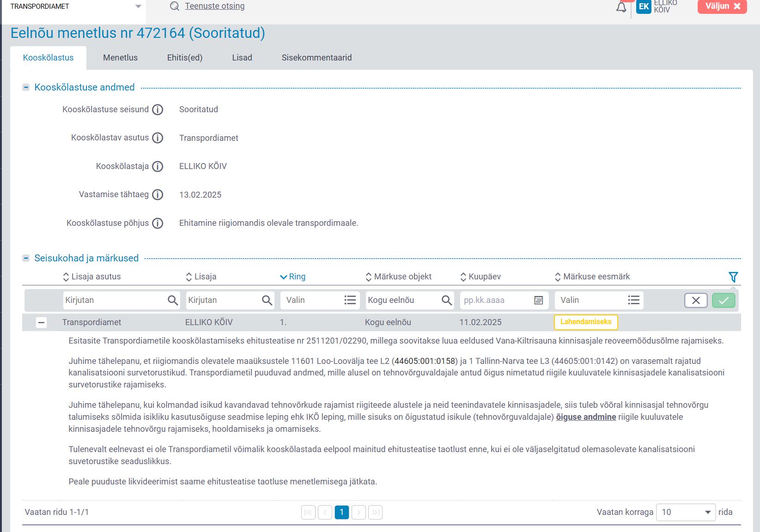Open list icon in Märkuse eesmärk filter
Image resolution: width=760 pixels, height=532 pixels.
[x=634, y=300]
